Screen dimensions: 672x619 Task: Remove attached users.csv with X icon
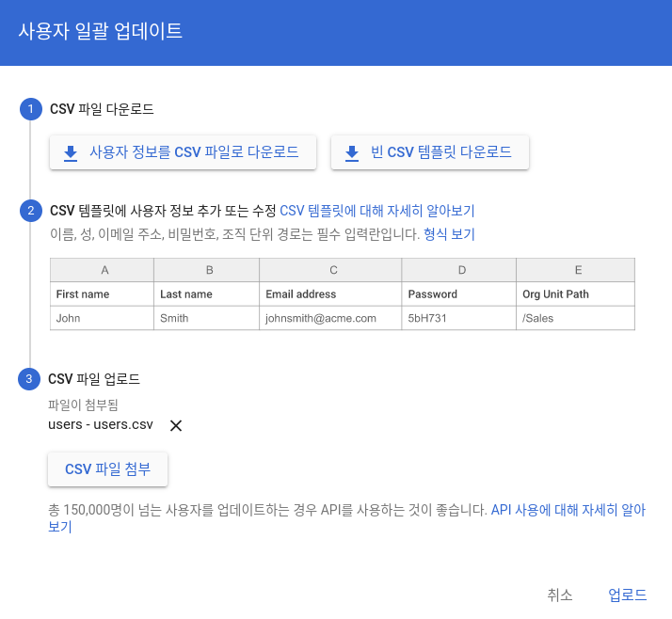point(176,425)
